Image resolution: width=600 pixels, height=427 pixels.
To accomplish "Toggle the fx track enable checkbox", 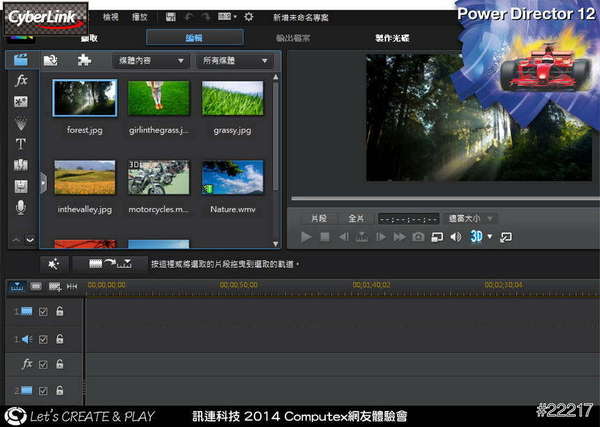I will [43, 364].
